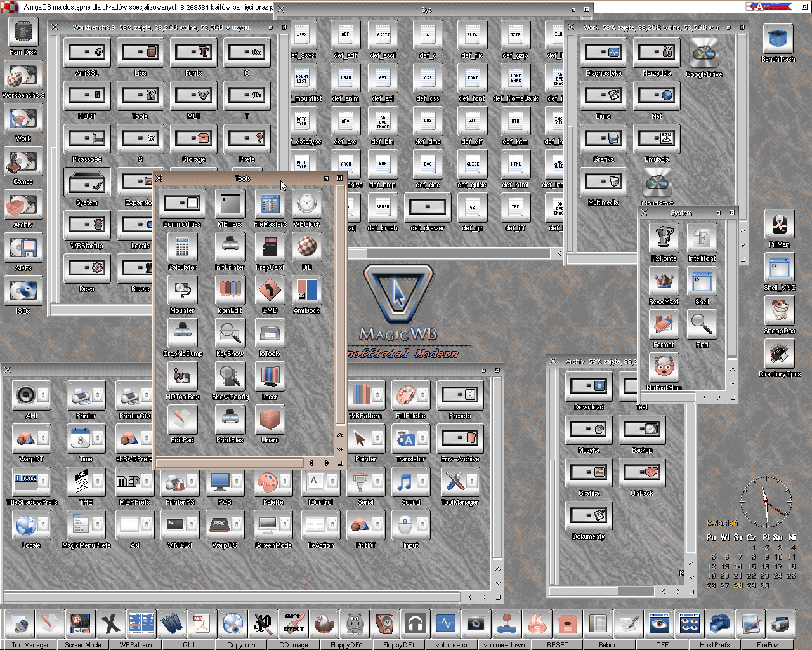Viewport: 812px width, 650px height.
Task: Open the FixFonts icon in System window
Action: coord(664,238)
